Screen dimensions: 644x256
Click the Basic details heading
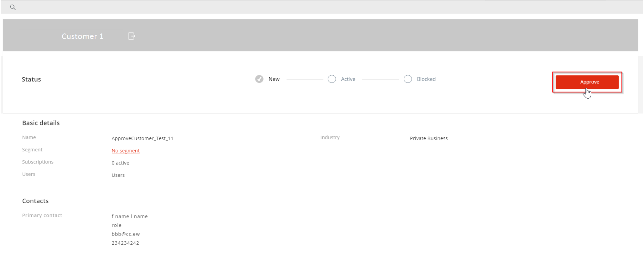(x=41, y=123)
